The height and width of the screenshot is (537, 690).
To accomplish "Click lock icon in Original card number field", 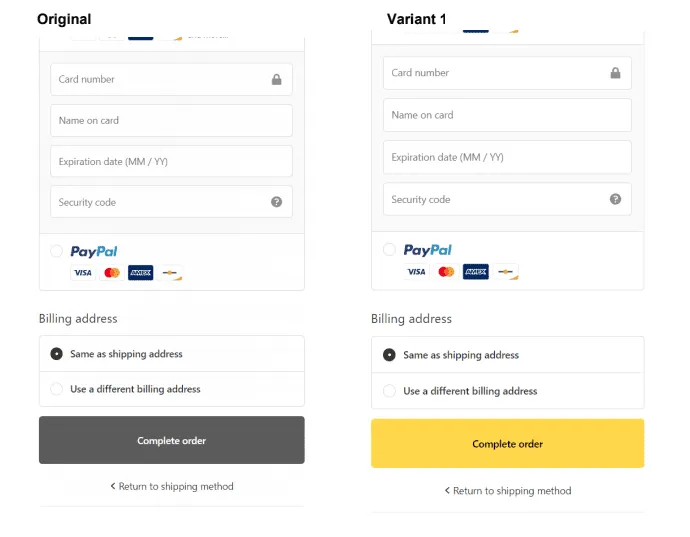I will 277,80.
